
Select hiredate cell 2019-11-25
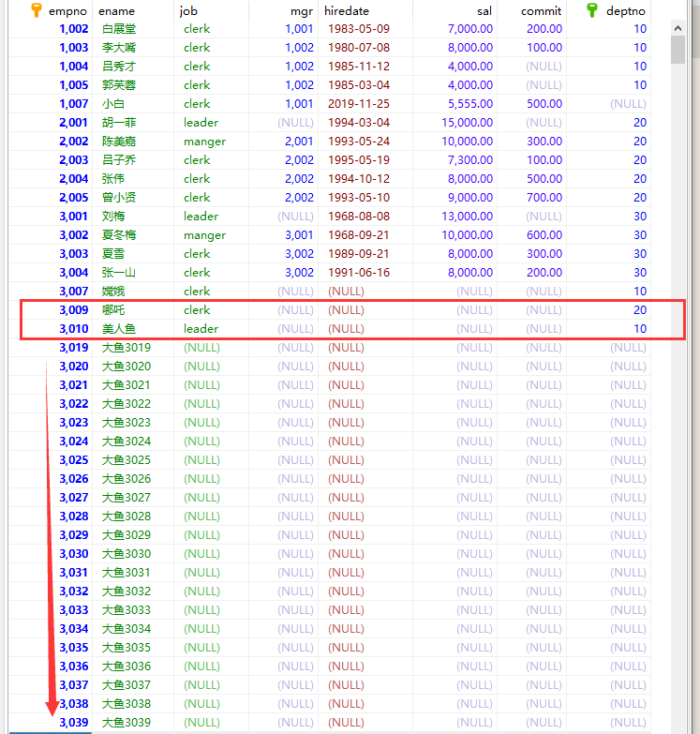(x=365, y=104)
